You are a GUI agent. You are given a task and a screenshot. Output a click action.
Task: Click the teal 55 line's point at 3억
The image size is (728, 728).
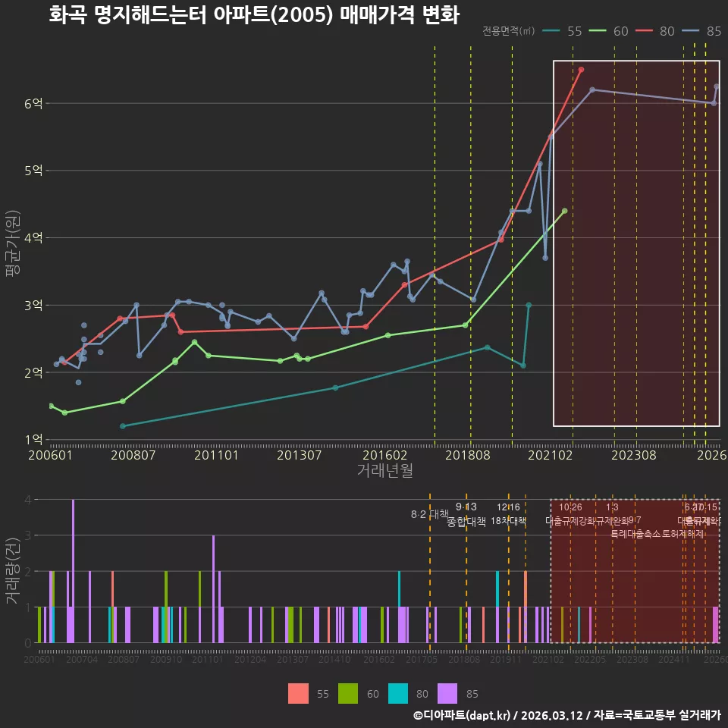(x=529, y=305)
